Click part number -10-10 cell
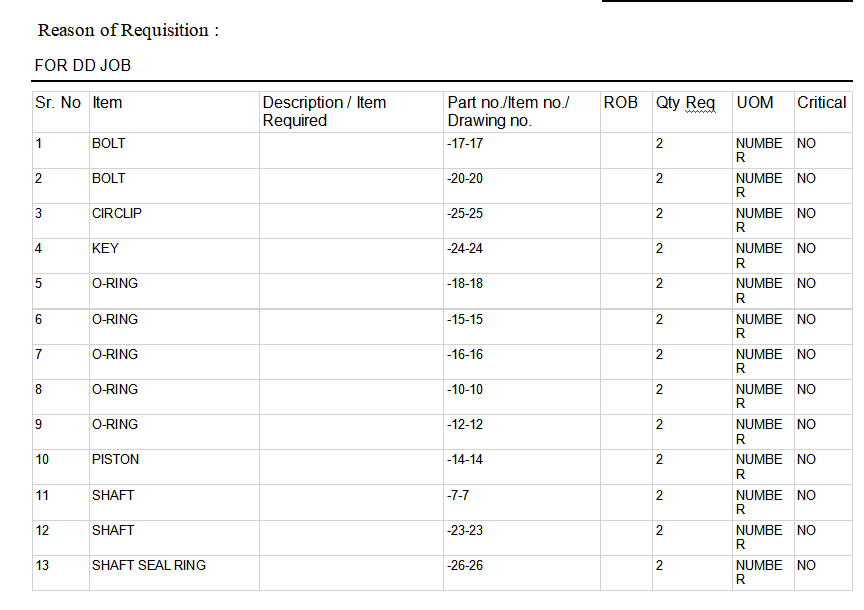Viewport: 864px width, 610px height. click(465, 390)
